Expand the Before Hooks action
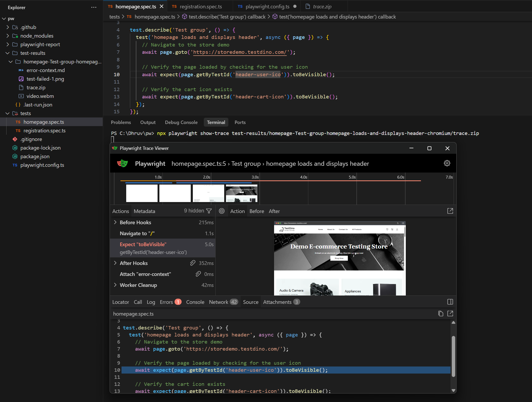The width and height of the screenshot is (532, 402). [115, 222]
